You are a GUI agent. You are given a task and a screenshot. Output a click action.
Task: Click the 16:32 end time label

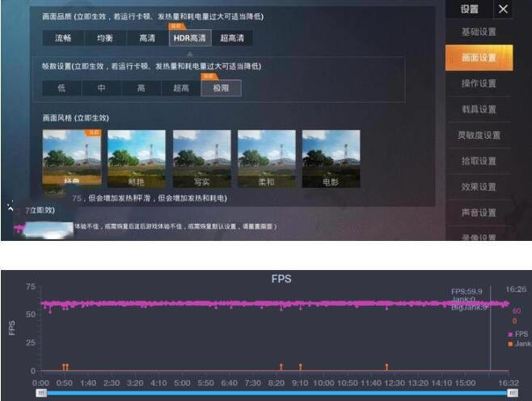[x=509, y=383]
